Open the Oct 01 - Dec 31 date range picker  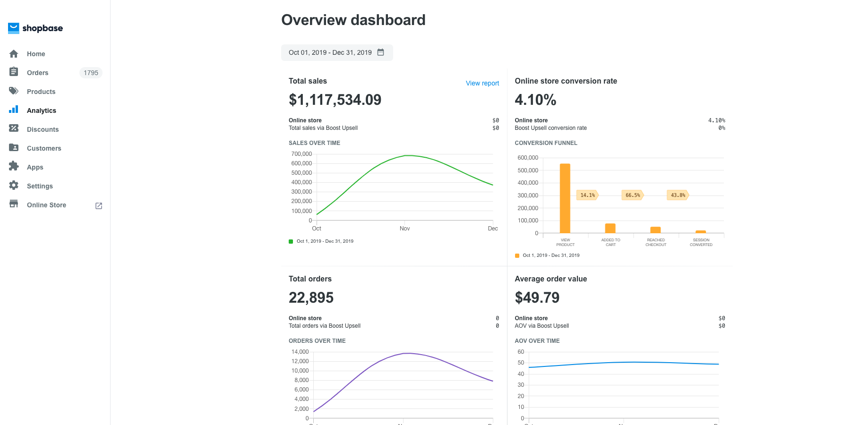tap(330, 53)
